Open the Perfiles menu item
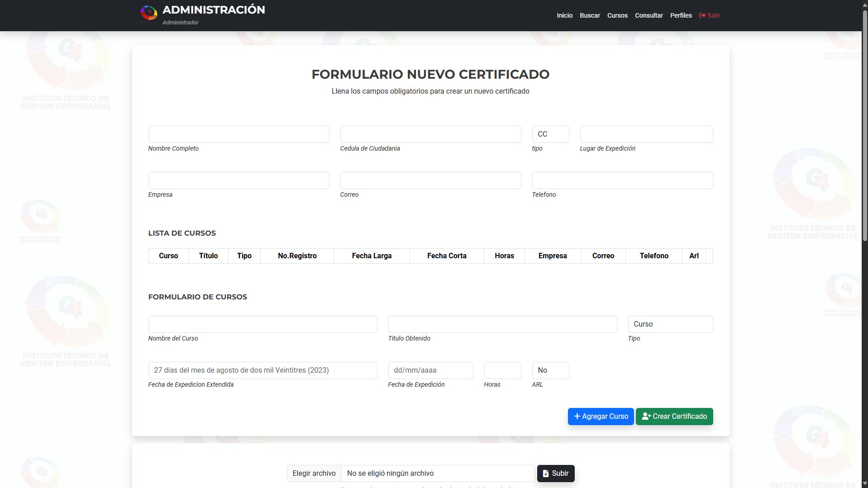The width and height of the screenshot is (868, 488). 681,15
